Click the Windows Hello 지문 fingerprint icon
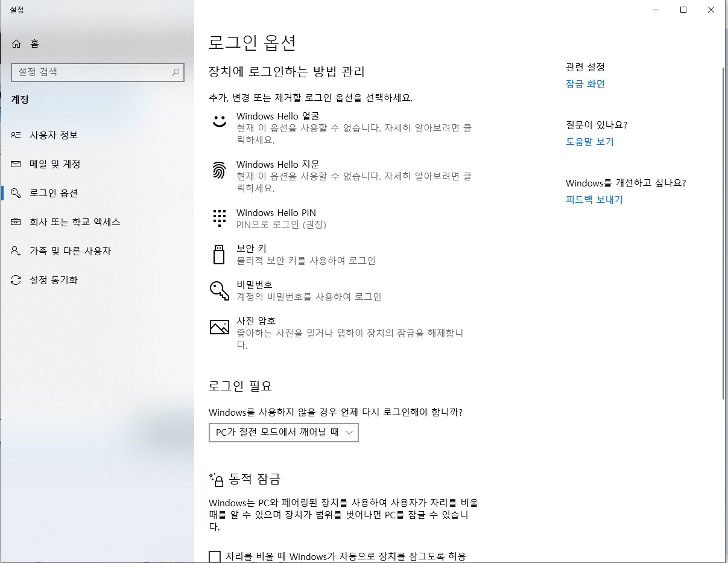The width and height of the screenshot is (728, 563). (x=220, y=170)
